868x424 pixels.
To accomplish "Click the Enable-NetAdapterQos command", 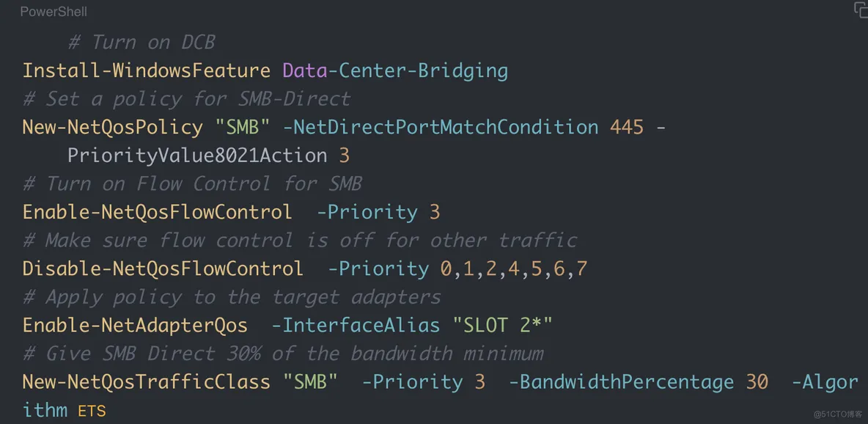I will (135, 325).
